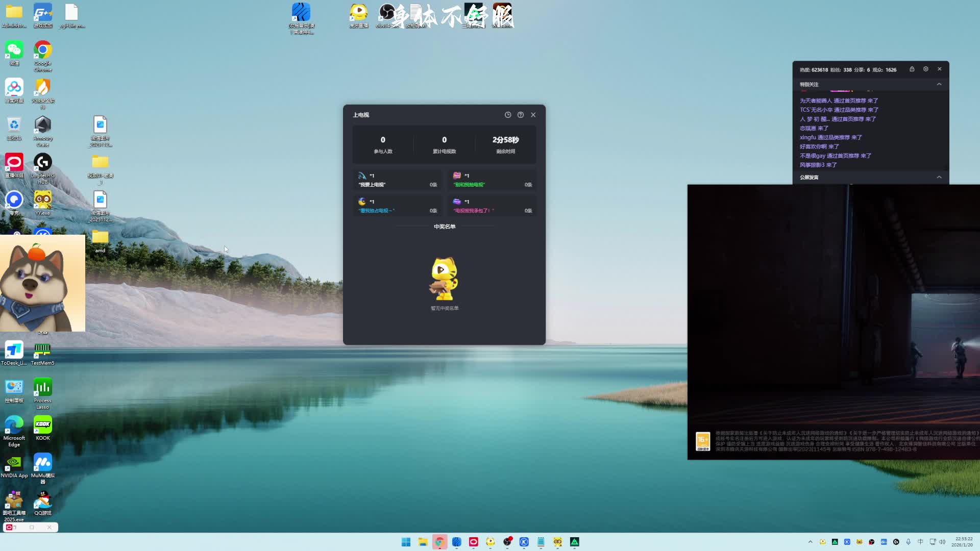Collapse the 公屏发言 section
Image resolution: width=980 pixels, height=551 pixels.
pyautogui.click(x=939, y=177)
